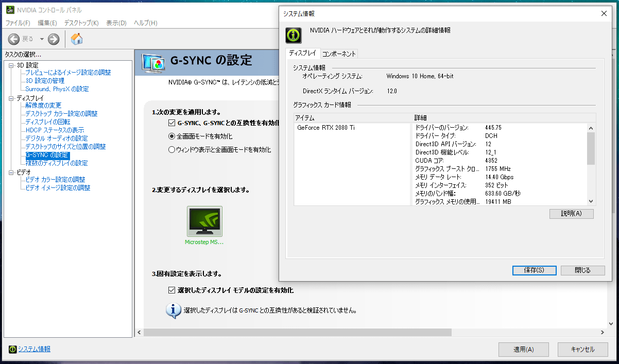Click the Direct3D API バージョン row
This screenshot has height=364, width=619.
click(x=501, y=144)
